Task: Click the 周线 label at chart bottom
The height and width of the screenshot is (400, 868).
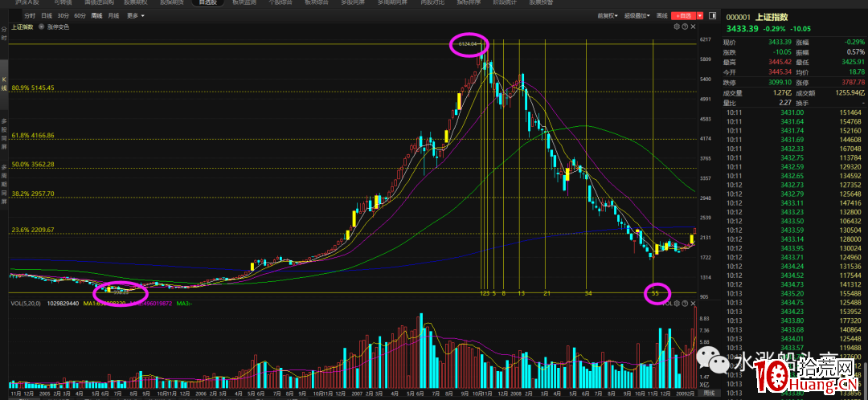Action: point(708,394)
